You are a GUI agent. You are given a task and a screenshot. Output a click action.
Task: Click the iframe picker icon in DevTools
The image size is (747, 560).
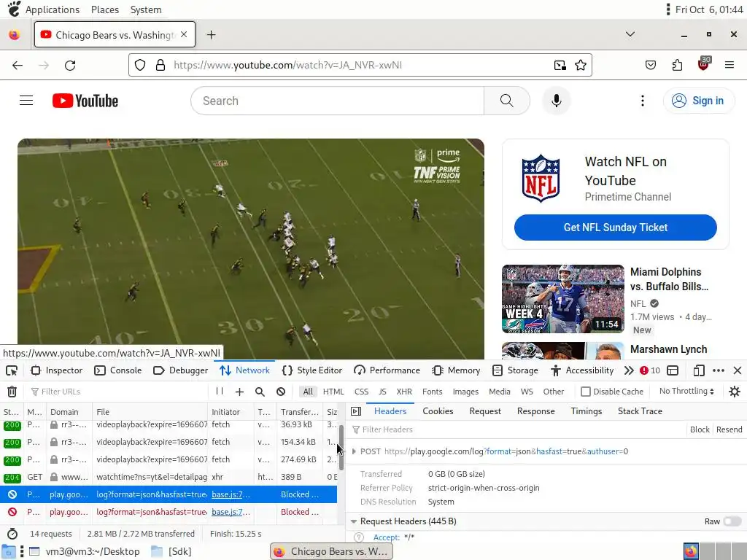point(672,370)
